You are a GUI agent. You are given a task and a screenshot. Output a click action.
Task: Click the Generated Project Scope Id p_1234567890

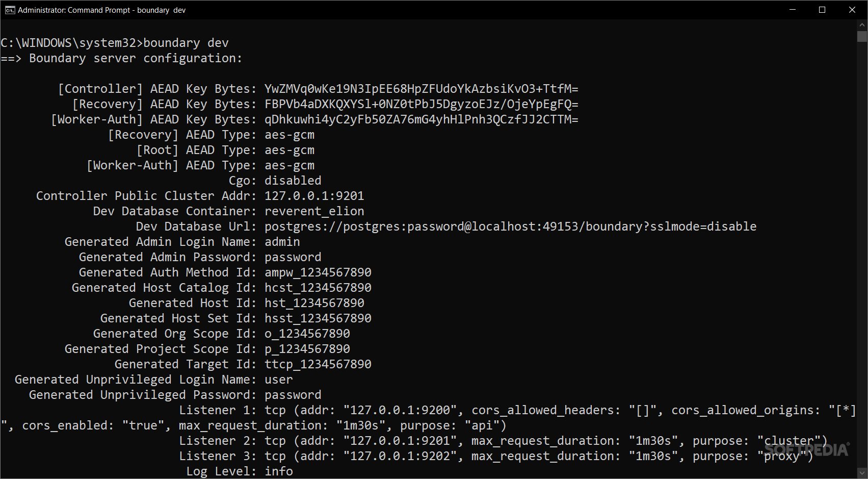(x=307, y=349)
